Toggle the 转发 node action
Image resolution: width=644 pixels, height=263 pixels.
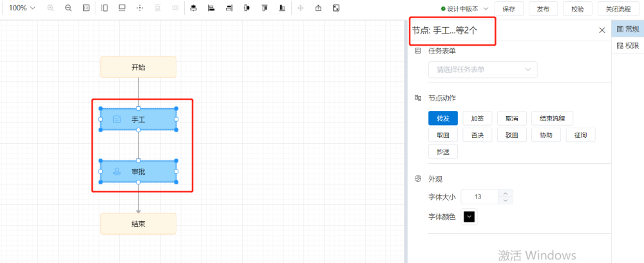(442, 118)
